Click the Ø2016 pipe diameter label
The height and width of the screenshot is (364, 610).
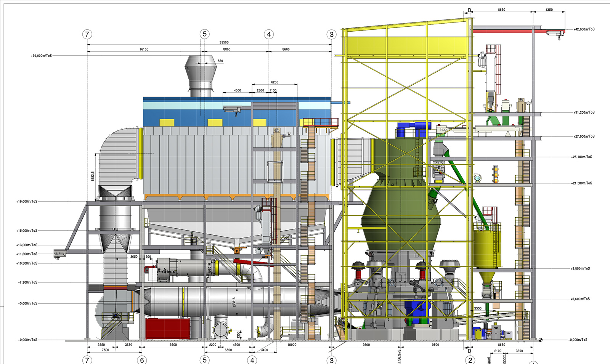(x=209, y=268)
